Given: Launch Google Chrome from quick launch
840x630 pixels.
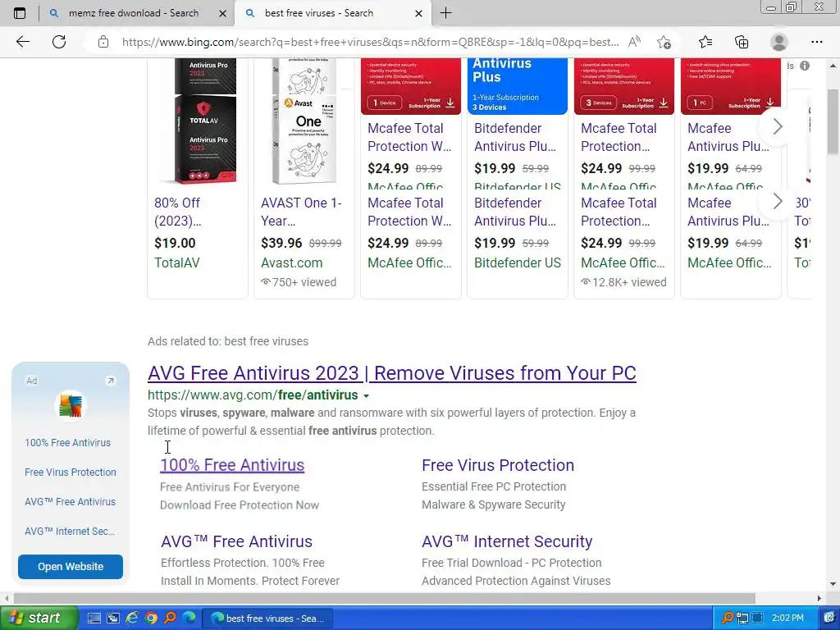Looking at the screenshot, I should pos(151,619).
